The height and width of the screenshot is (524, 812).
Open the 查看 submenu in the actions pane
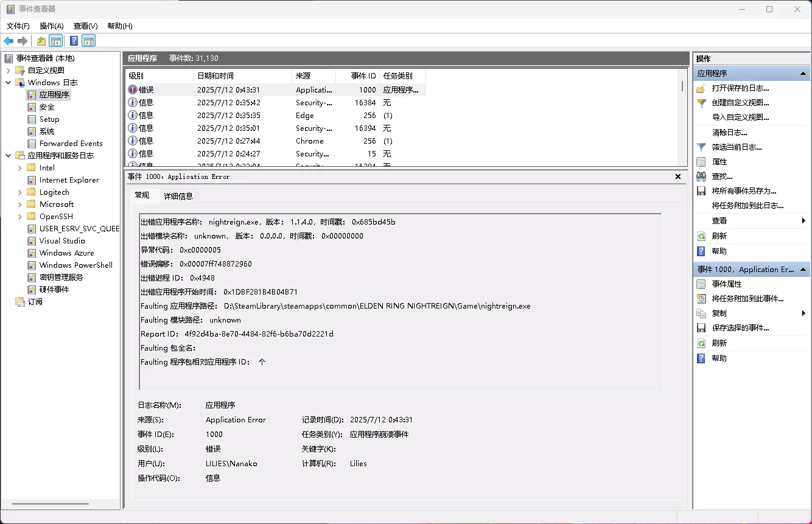pos(752,221)
